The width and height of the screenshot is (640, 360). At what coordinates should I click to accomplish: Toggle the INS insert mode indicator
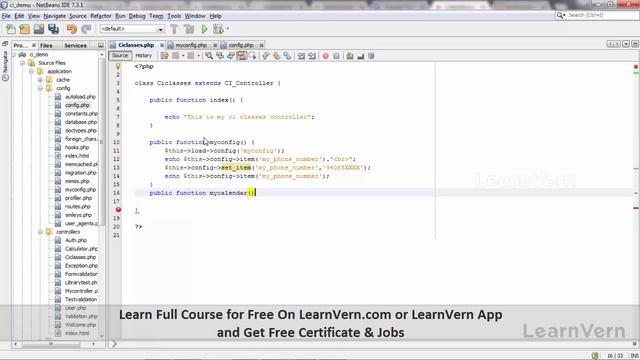pos(634,356)
